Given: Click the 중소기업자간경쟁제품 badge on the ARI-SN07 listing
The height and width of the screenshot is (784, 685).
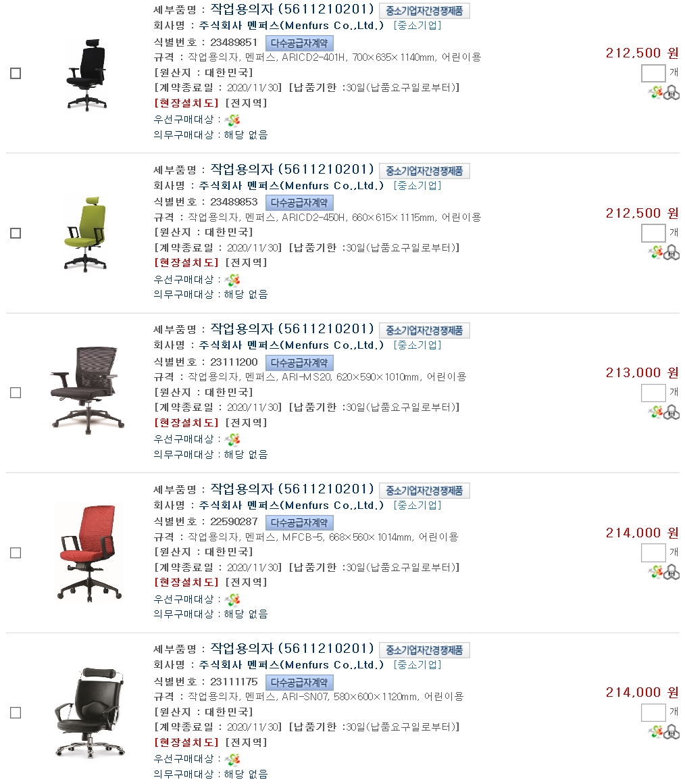Looking at the screenshot, I should [x=424, y=650].
